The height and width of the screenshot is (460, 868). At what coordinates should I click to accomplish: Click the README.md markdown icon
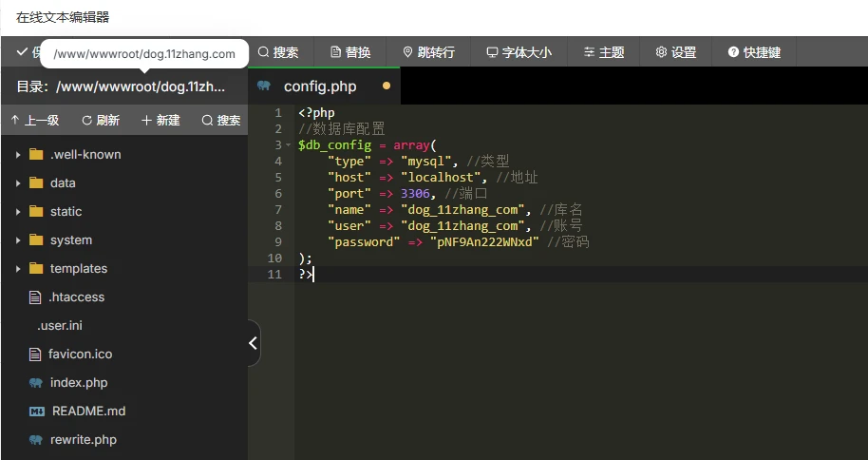coord(36,412)
